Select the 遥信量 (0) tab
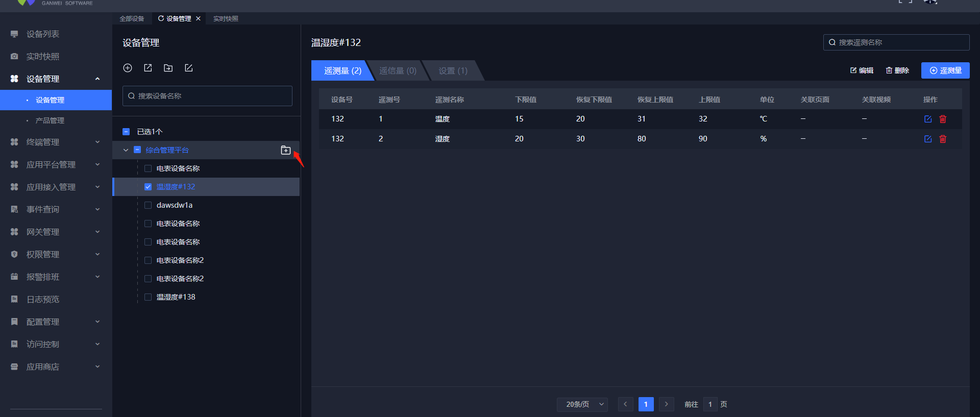980x417 pixels. click(398, 71)
